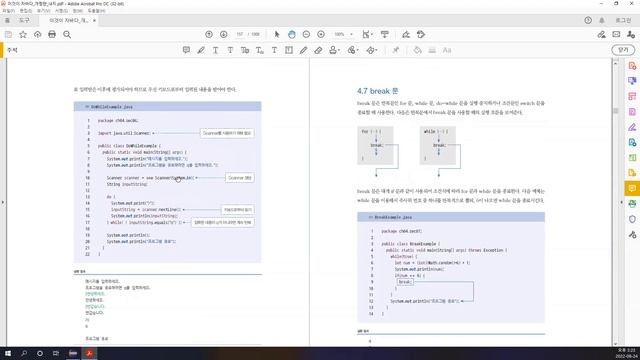The width and height of the screenshot is (640, 360).
Task: Activate the hand pan tool
Action: point(291,34)
